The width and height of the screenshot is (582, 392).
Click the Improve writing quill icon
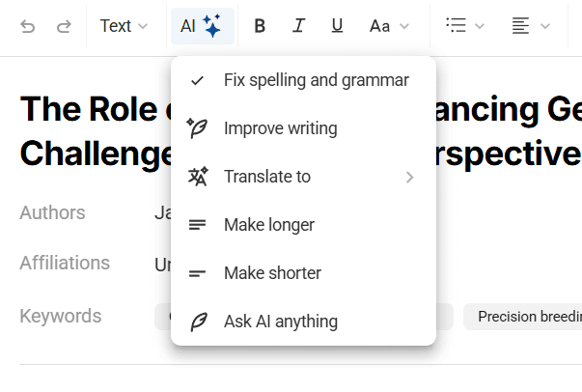tap(198, 128)
